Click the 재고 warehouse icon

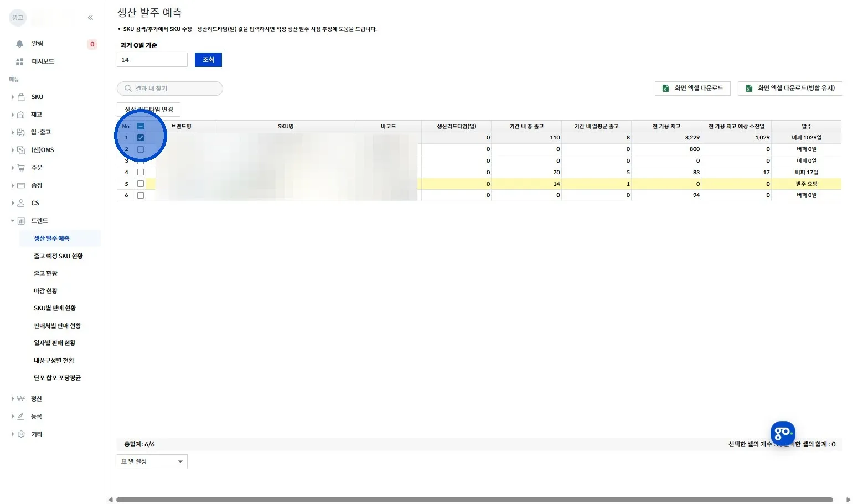tap(21, 115)
